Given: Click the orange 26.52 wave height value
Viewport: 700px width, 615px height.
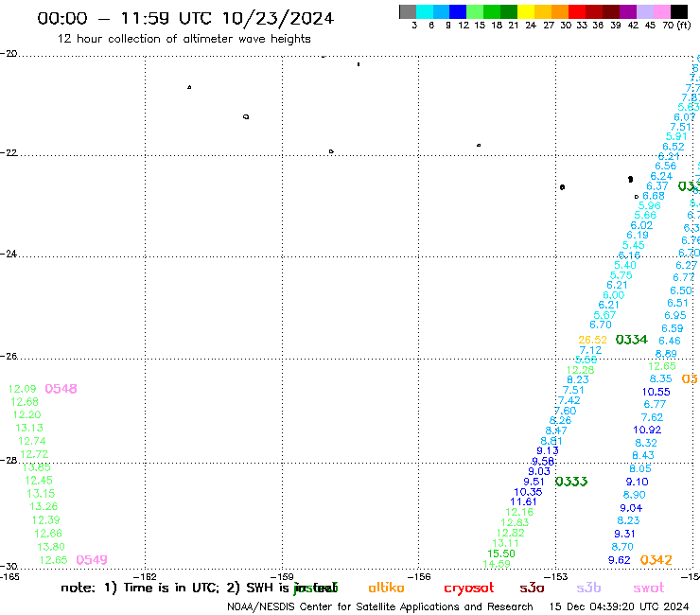Looking at the screenshot, I should coord(592,340).
